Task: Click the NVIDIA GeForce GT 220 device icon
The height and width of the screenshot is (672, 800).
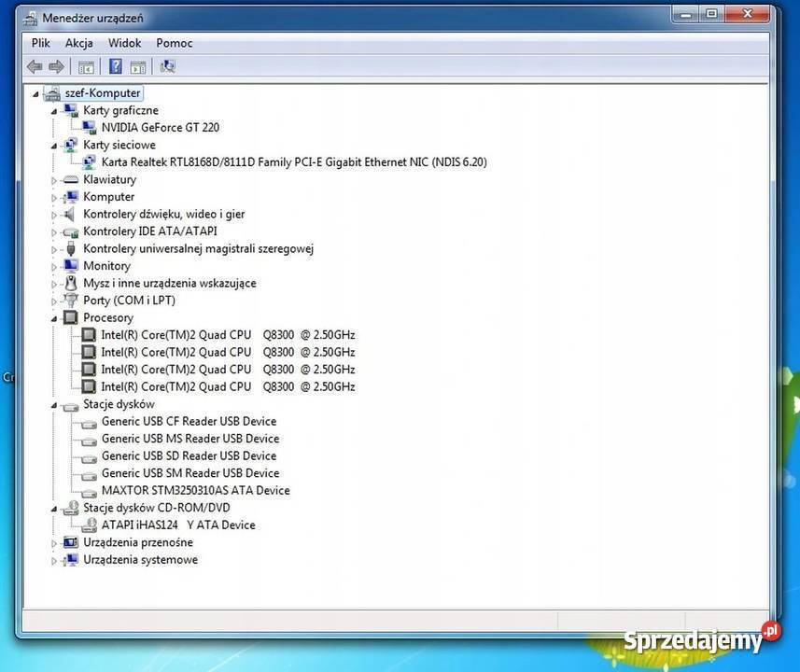Action: pyautogui.click(x=89, y=128)
